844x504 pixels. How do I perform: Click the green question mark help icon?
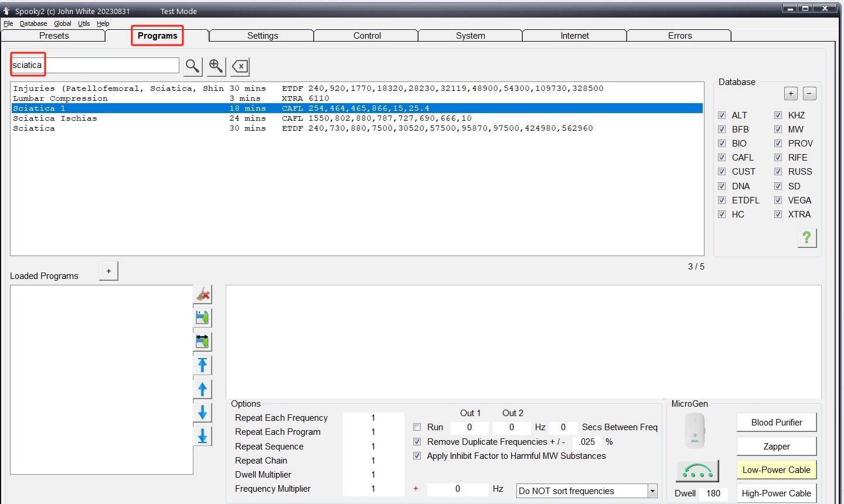[807, 237]
